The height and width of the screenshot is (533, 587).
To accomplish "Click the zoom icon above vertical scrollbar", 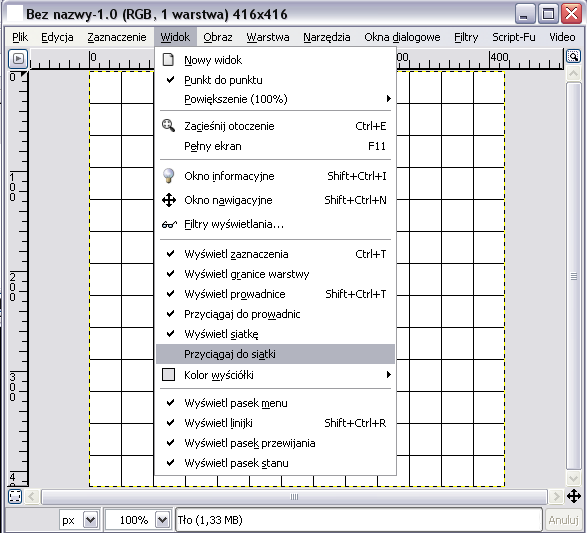I will (x=573, y=57).
